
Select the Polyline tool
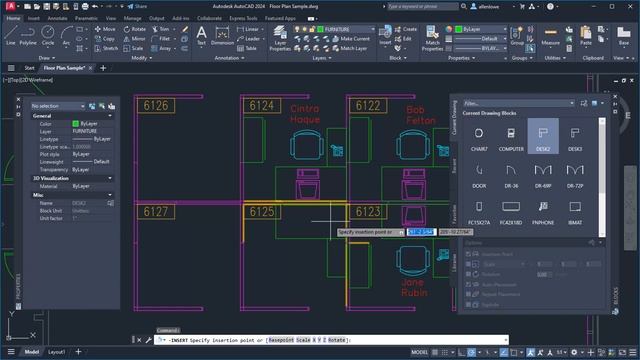[28, 35]
